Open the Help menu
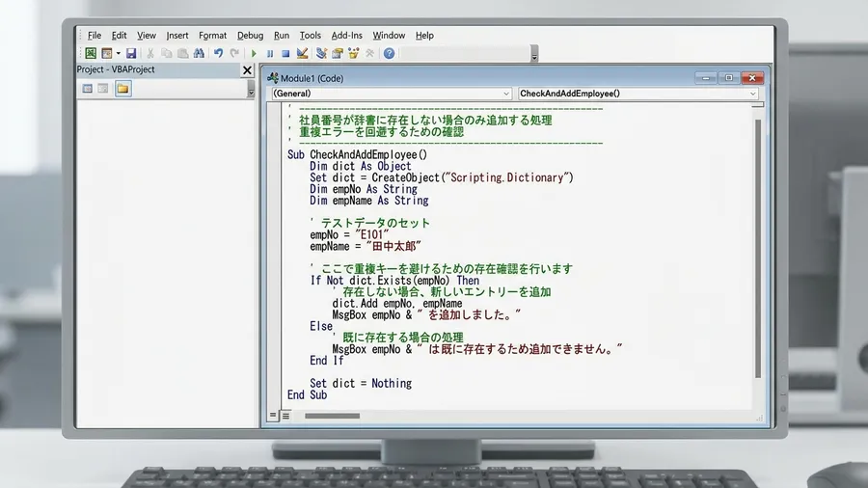The width and height of the screenshot is (868, 488). (x=424, y=36)
